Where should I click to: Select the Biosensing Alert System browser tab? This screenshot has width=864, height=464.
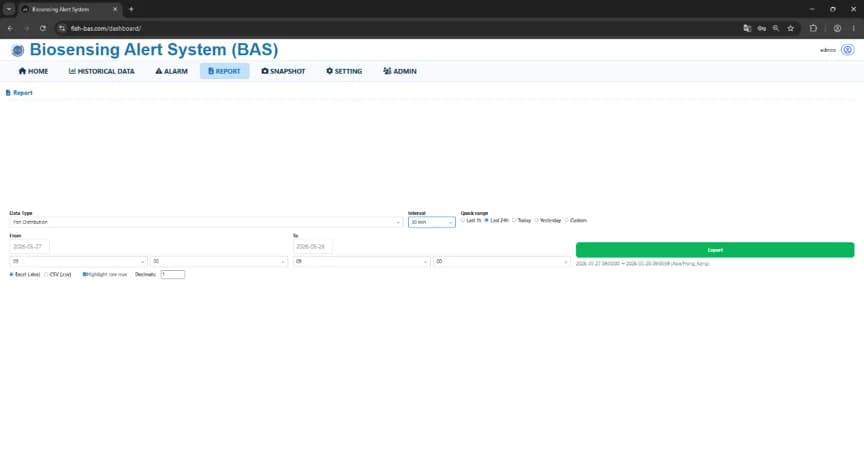(x=69, y=9)
